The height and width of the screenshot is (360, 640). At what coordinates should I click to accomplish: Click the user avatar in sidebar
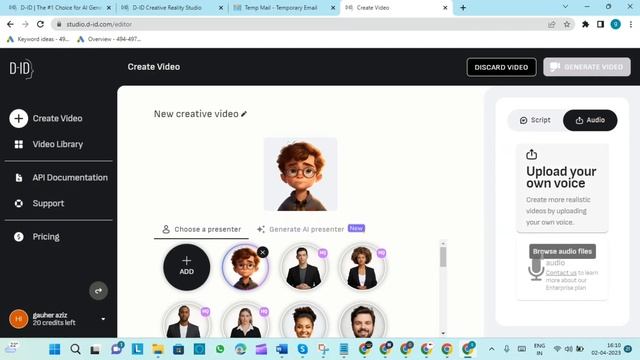tap(18, 319)
